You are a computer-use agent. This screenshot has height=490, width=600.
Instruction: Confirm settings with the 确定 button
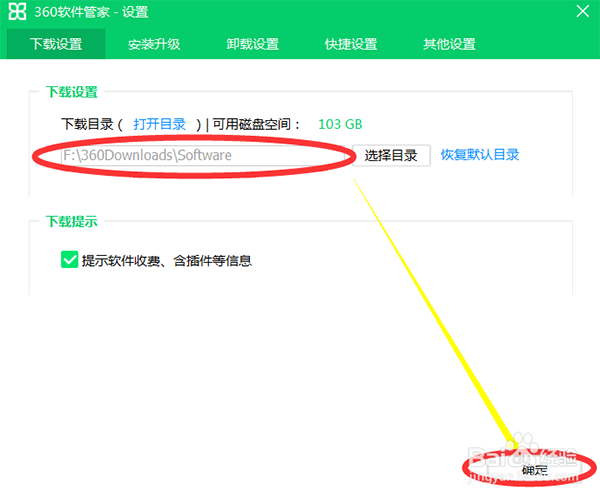point(535,468)
